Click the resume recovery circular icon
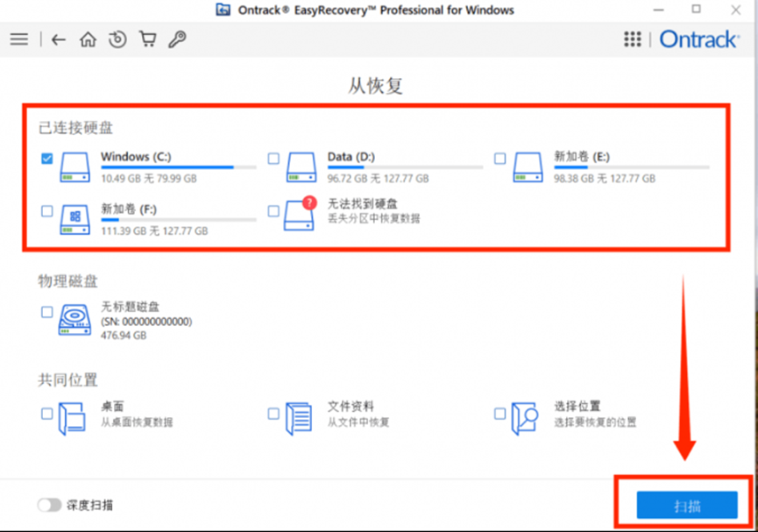Viewport: 758px width, 532px height. pyautogui.click(x=117, y=39)
